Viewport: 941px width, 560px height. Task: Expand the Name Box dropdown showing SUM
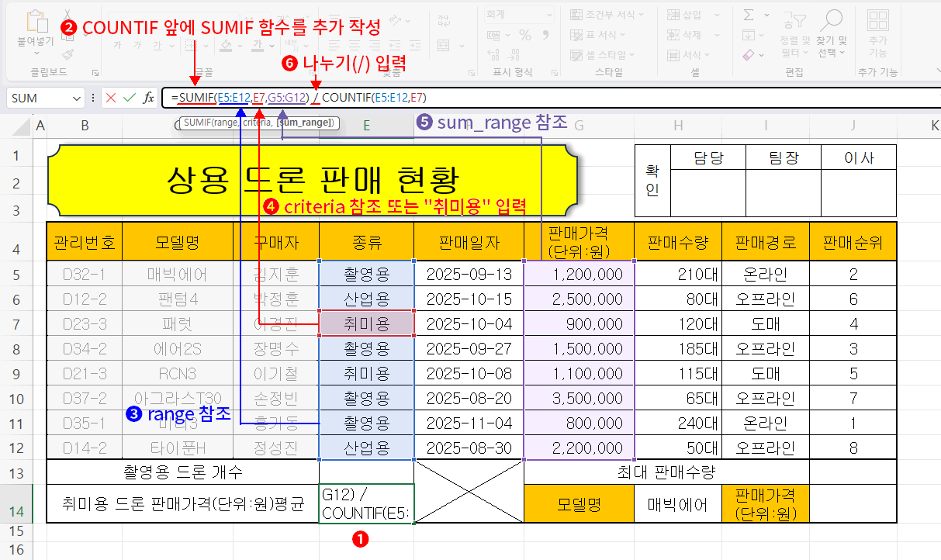pos(76,99)
